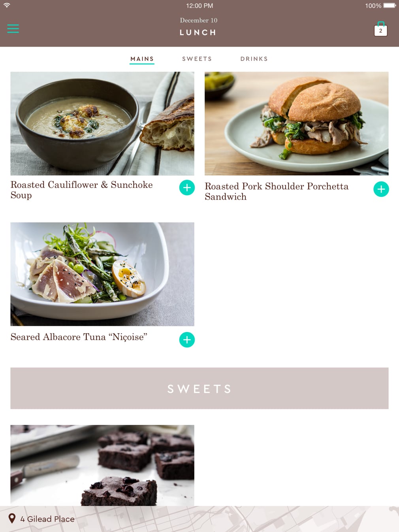Screen dimensions: 399x532
Task: Tap the location pin icon
Action: point(12,518)
